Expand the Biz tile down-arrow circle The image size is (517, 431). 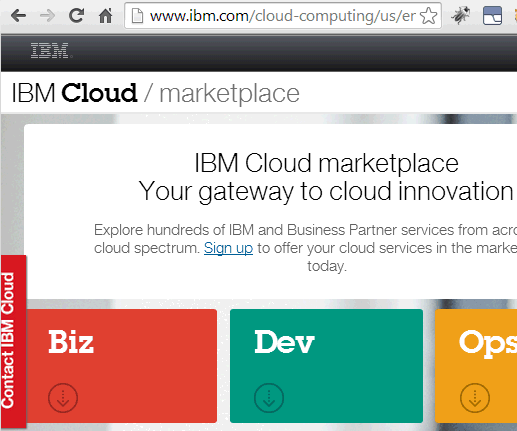(63, 398)
